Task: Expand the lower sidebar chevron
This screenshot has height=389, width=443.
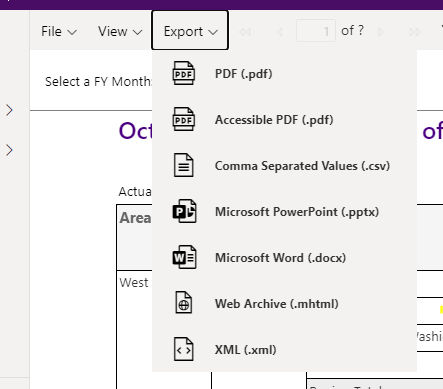Action: coord(9,150)
